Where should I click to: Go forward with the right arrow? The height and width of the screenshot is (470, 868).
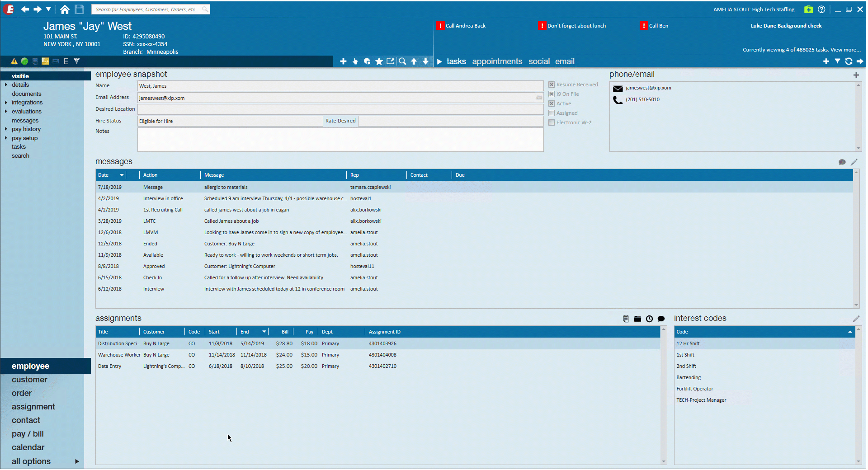[x=38, y=9]
